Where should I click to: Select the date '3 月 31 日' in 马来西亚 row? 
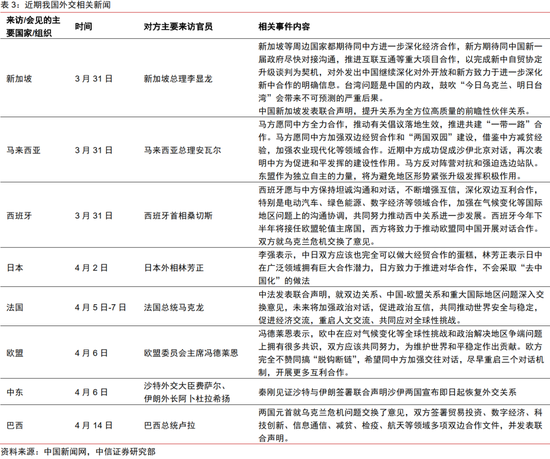point(93,150)
